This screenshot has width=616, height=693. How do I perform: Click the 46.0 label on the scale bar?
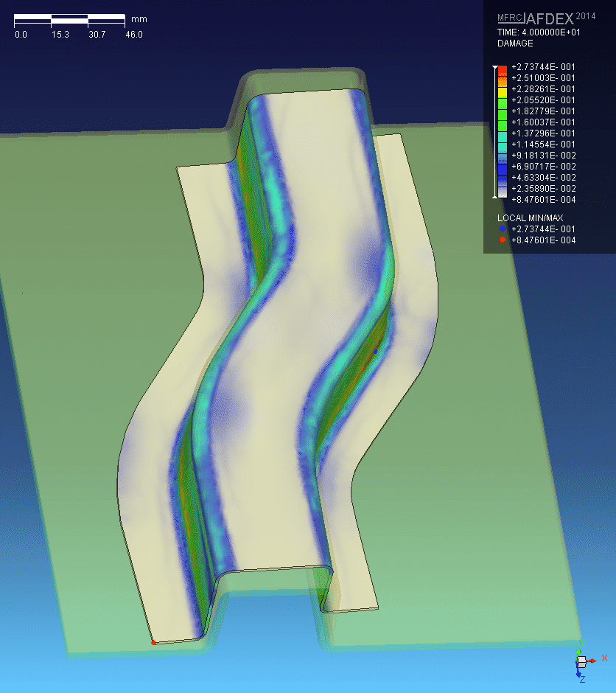(x=133, y=35)
